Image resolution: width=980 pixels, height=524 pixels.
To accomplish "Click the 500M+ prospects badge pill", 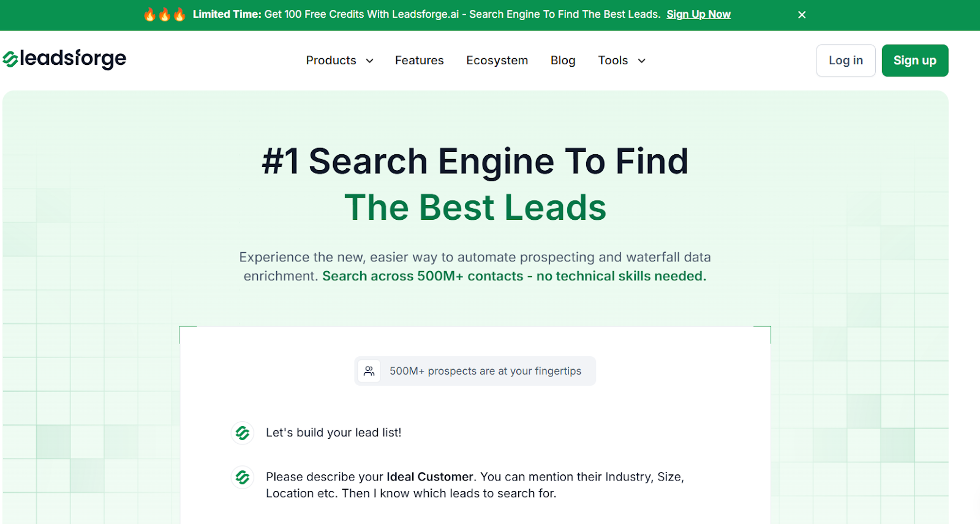I will click(475, 370).
